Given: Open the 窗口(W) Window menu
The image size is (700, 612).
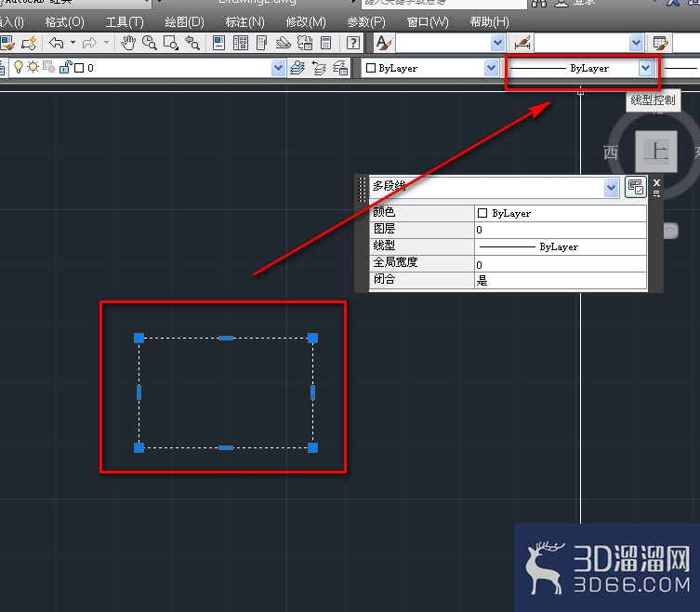Looking at the screenshot, I should tap(428, 22).
